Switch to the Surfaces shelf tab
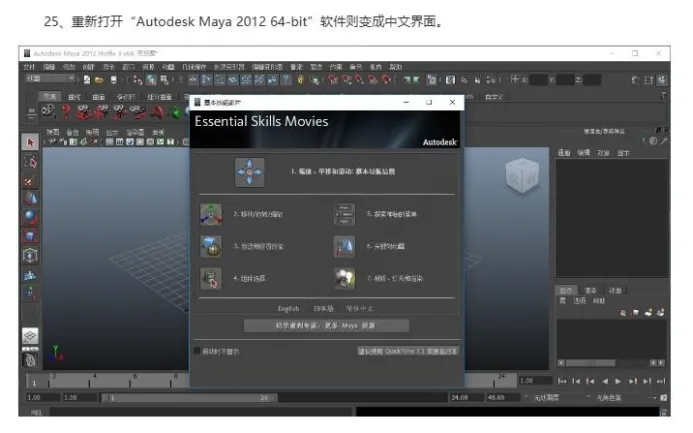This screenshot has width=693, height=433. click(x=98, y=97)
